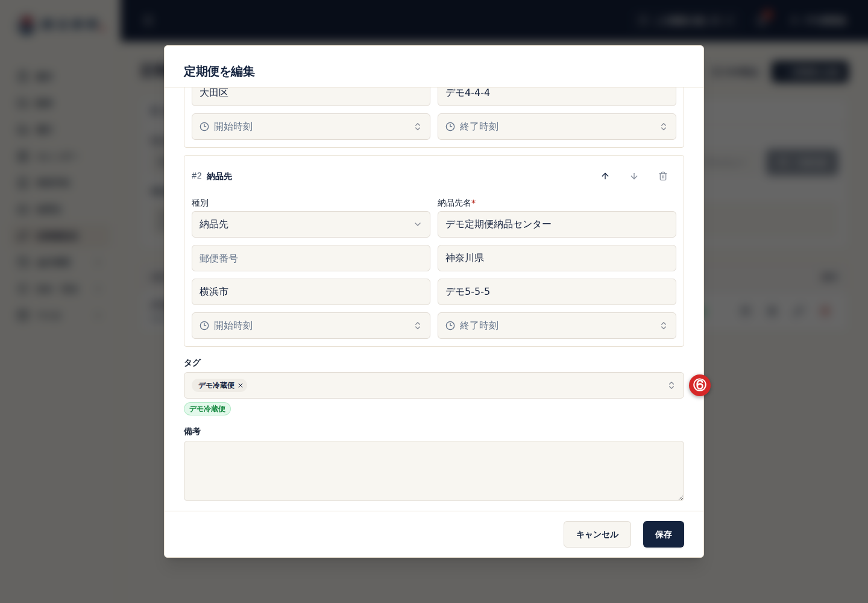Click the 大田区 city field
868x603 pixels.
pos(311,96)
